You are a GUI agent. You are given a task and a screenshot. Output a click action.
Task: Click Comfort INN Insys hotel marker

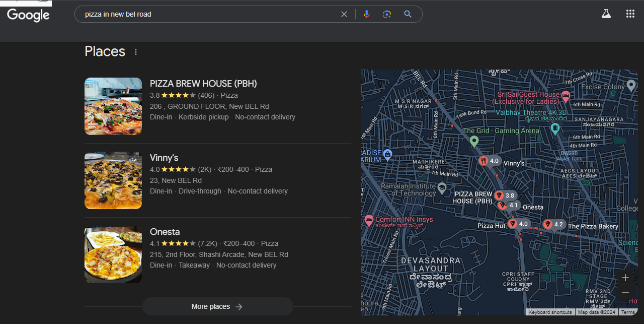(x=368, y=220)
